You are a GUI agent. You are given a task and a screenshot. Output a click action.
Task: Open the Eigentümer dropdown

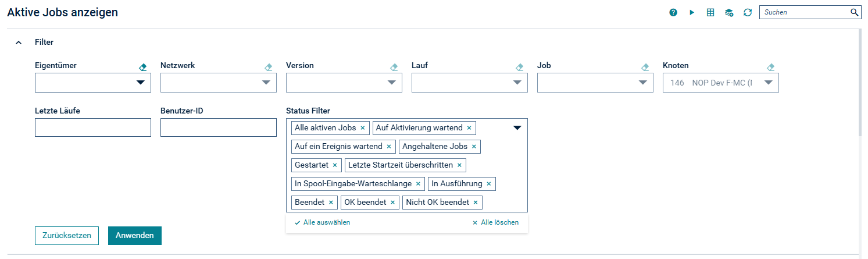click(140, 83)
